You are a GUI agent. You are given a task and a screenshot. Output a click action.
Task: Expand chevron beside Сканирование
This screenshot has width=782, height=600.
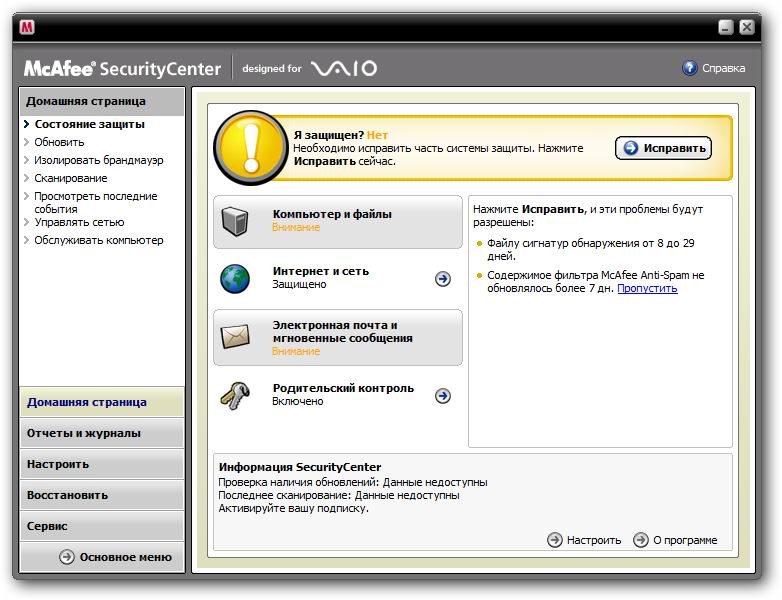click(26, 178)
